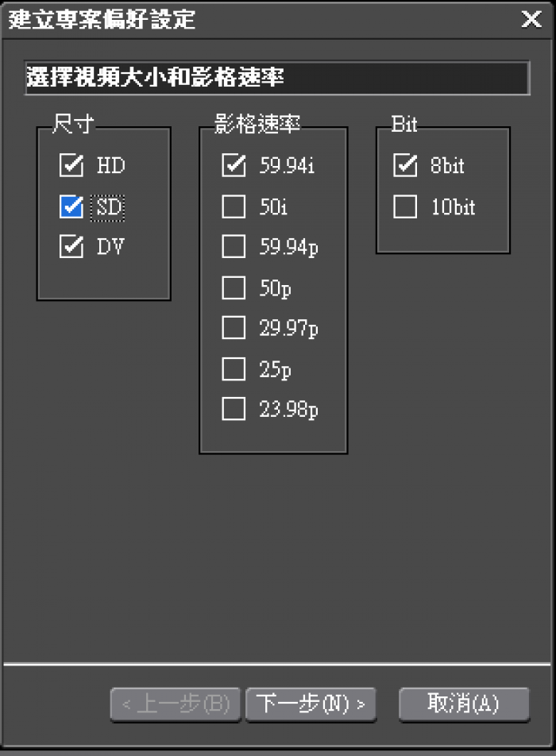This screenshot has height=756, width=556.
Task: Uncheck the HD size checkbox
Action: (x=71, y=166)
